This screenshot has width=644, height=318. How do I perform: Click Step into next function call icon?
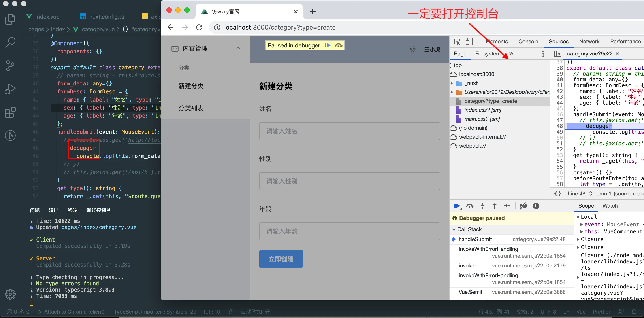[482, 206]
